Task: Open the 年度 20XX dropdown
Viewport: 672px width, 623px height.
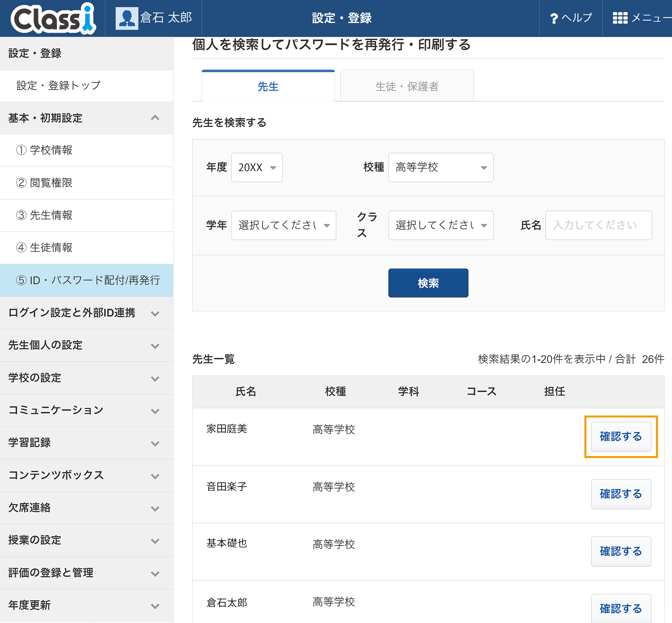Action: 257,168
